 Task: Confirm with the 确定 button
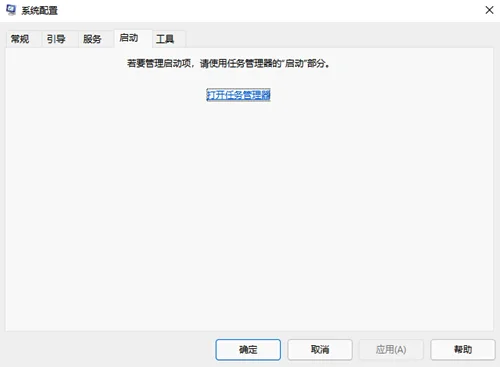point(248,350)
